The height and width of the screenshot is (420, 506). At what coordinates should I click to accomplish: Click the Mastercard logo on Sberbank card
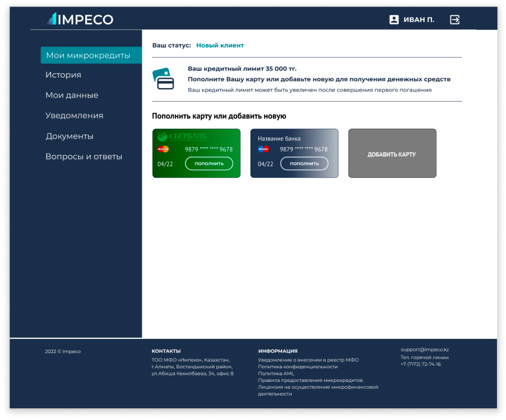click(x=163, y=149)
